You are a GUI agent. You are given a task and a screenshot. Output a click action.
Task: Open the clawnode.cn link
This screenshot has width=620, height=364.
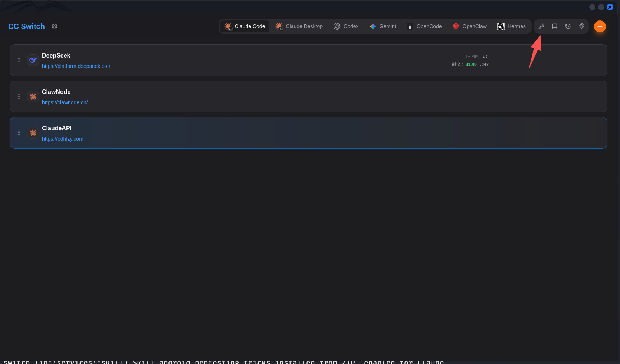click(65, 102)
